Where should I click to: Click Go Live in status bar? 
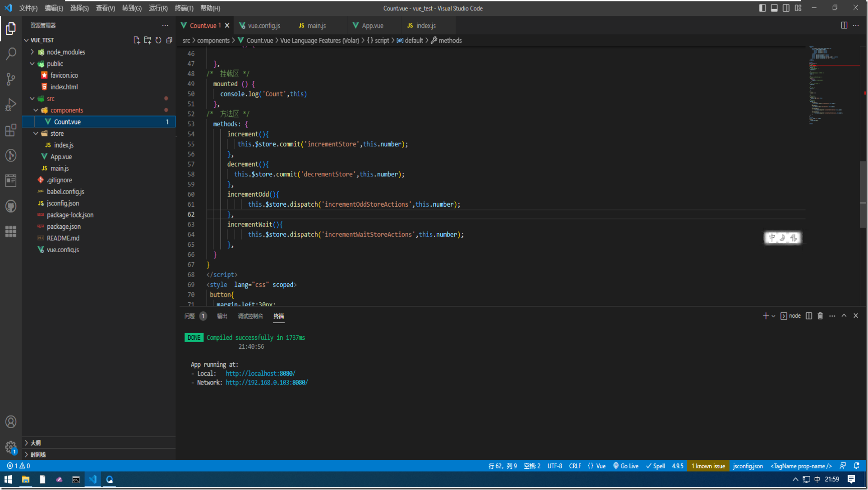pos(625,466)
